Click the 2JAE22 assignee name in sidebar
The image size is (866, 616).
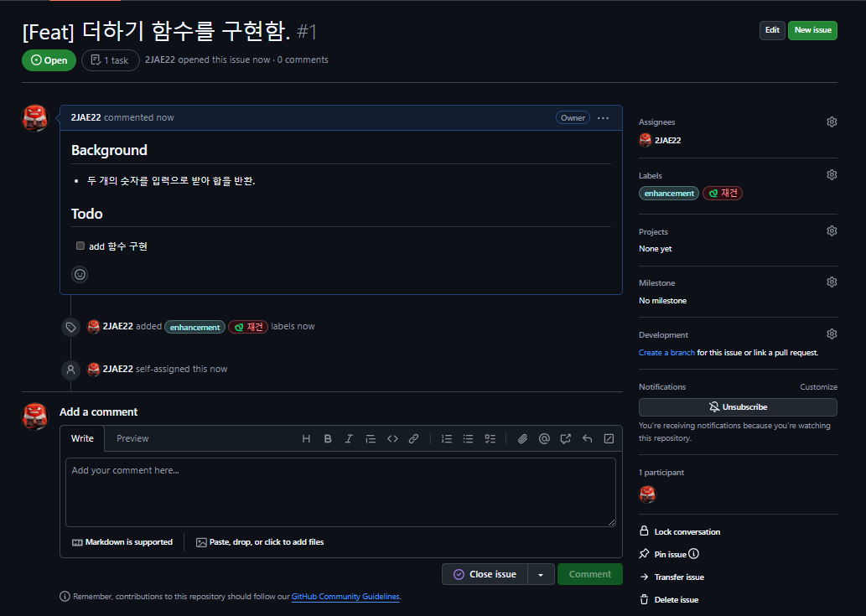(x=667, y=140)
